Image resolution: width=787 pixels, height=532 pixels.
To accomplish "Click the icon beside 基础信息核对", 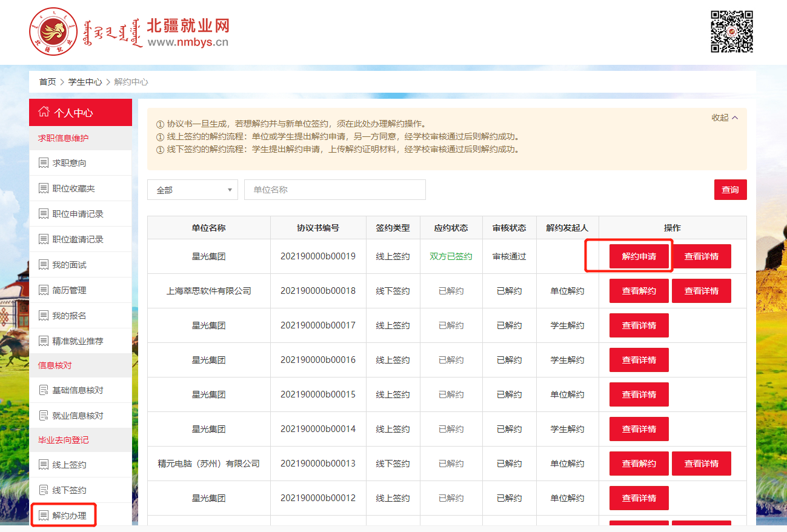I will pyautogui.click(x=44, y=390).
